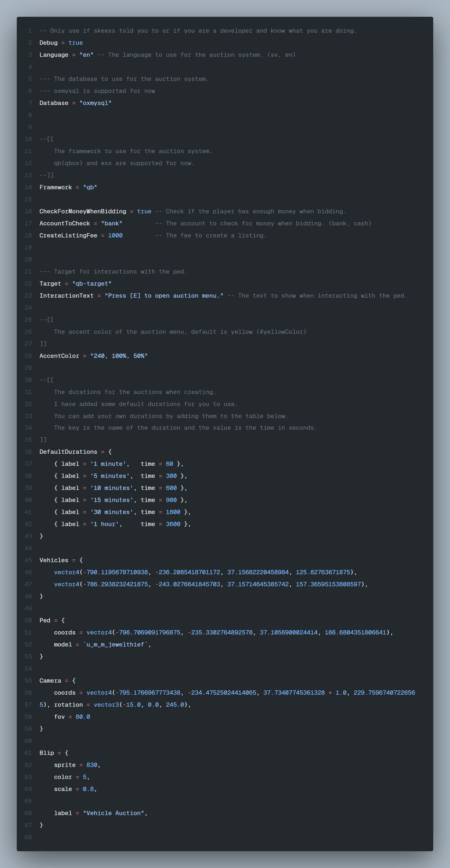Click the "oxmysql" database string
This screenshot has height=868, width=450.
pyautogui.click(x=95, y=103)
